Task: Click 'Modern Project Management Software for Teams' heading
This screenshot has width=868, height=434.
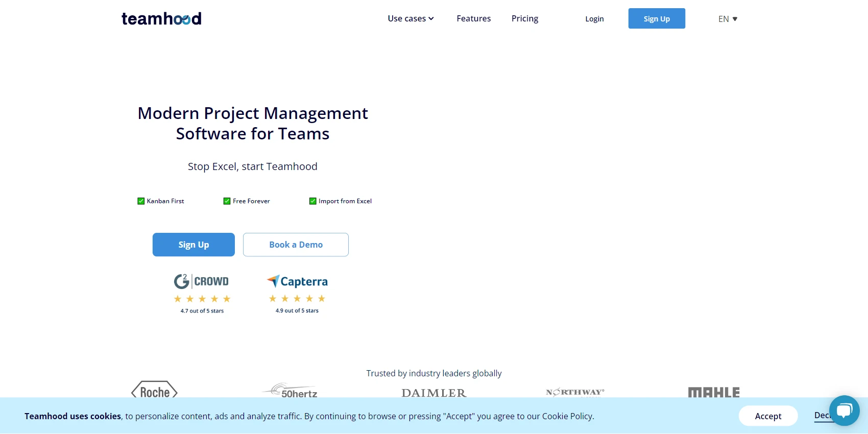Action: click(x=253, y=123)
